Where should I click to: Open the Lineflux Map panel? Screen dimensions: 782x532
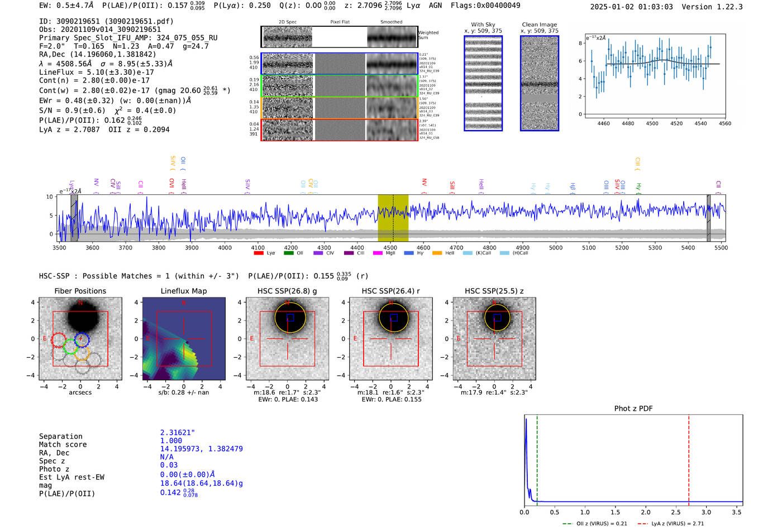pos(184,339)
